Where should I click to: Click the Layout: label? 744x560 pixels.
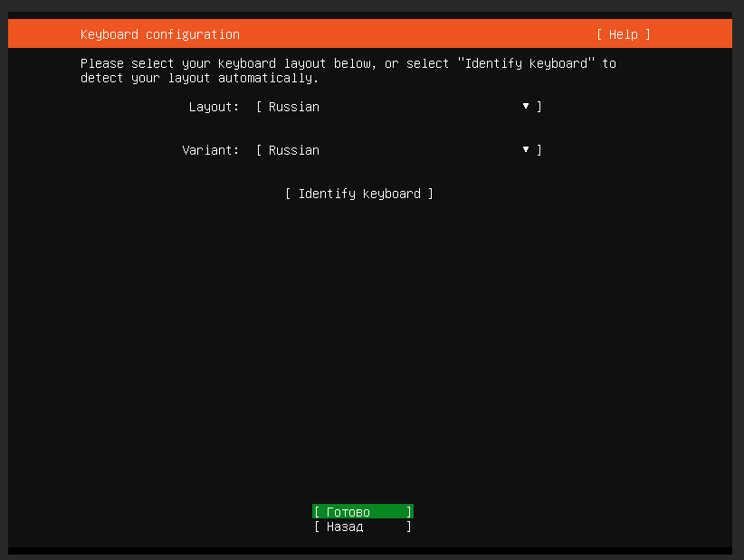pyautogui.click(x=214, y=107)
